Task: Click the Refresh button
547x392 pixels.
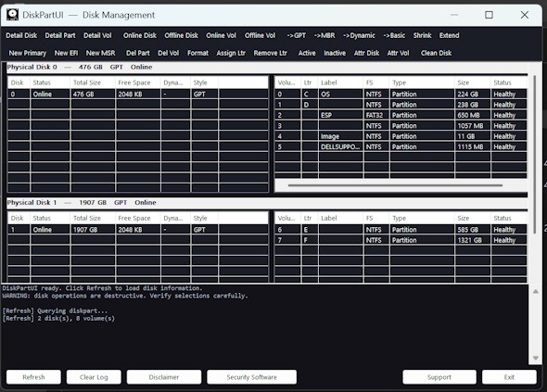Action: click(x=33, y=377)
